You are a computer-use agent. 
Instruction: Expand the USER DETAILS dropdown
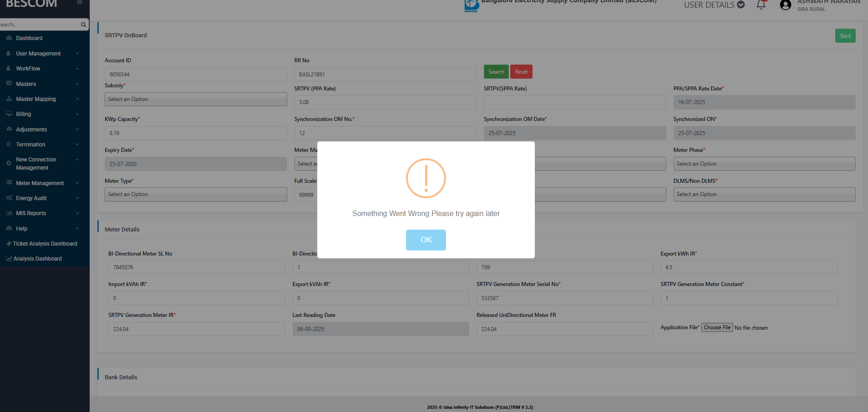[714, 5]
